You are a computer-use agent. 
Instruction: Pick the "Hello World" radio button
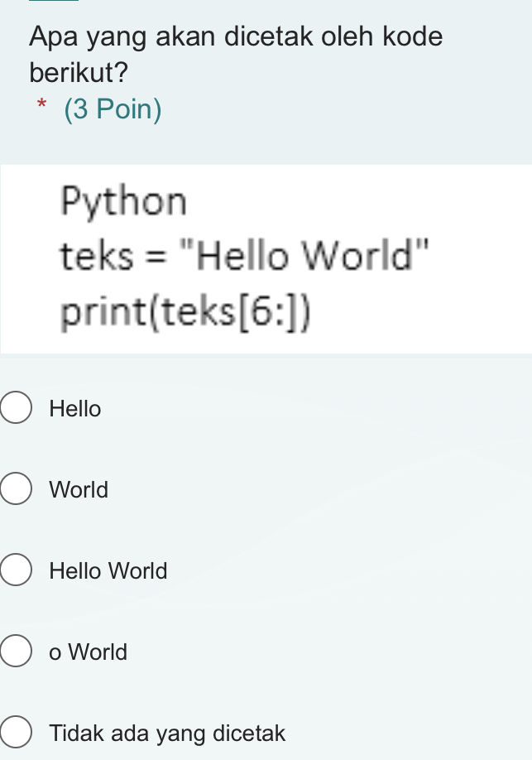tap(16, 571)
